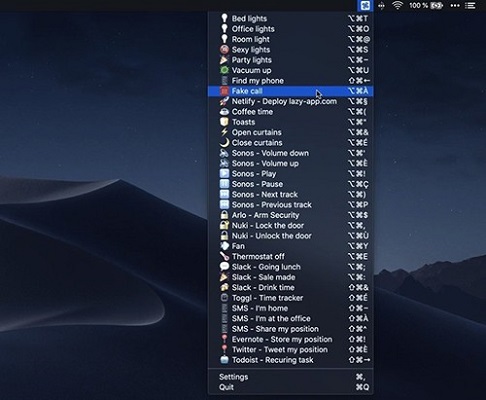Click the rocket icon beside Netlify deploy

tap(224, 101)
